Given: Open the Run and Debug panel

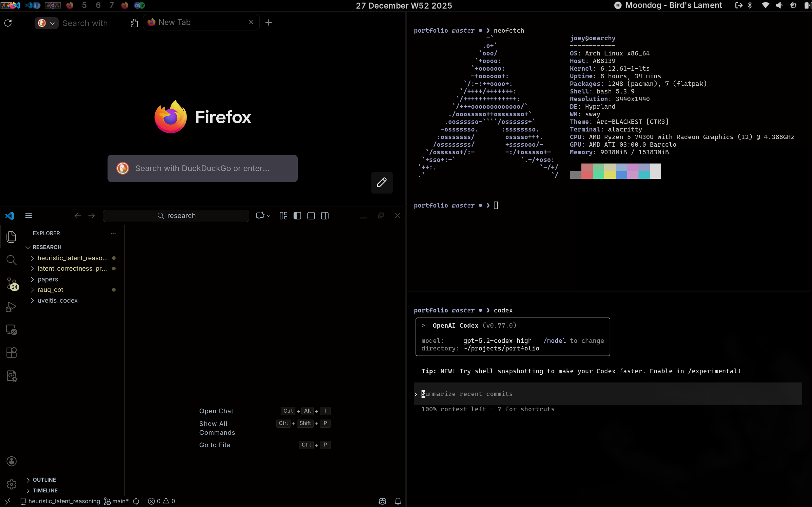Looking at the screenshot, I should tap(11, 307).
